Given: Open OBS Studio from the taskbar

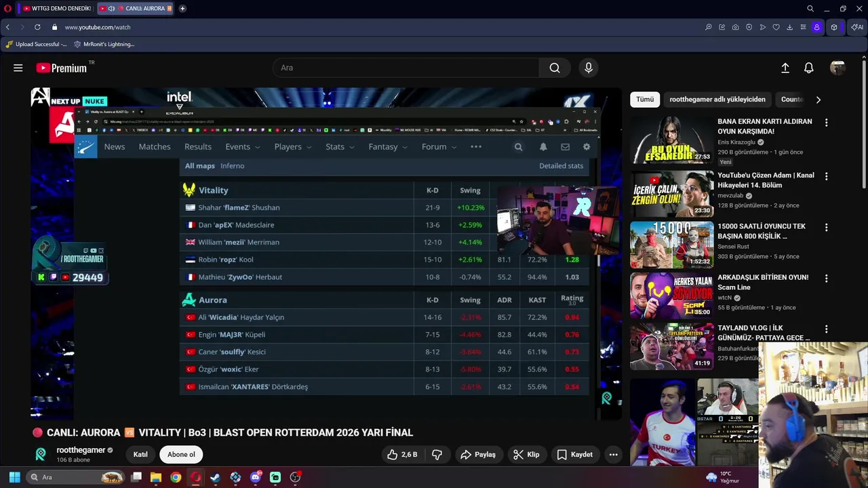Looking at the screenshot, I should (295, 477).
